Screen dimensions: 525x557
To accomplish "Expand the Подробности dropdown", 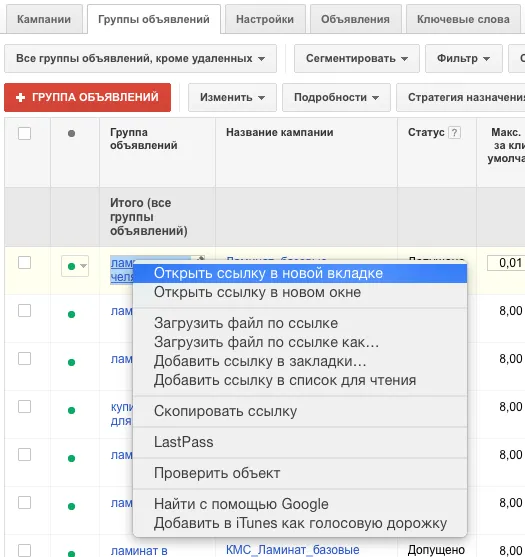I will point(336,97).
